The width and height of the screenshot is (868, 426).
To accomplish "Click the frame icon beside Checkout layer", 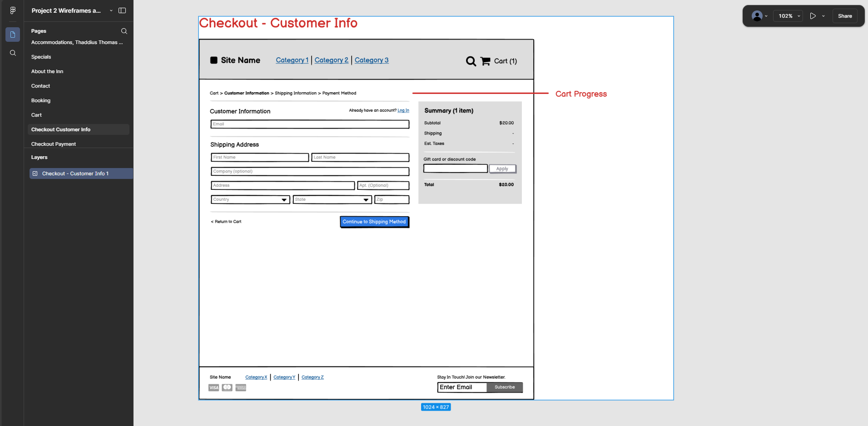I will (x=35, y=173).
